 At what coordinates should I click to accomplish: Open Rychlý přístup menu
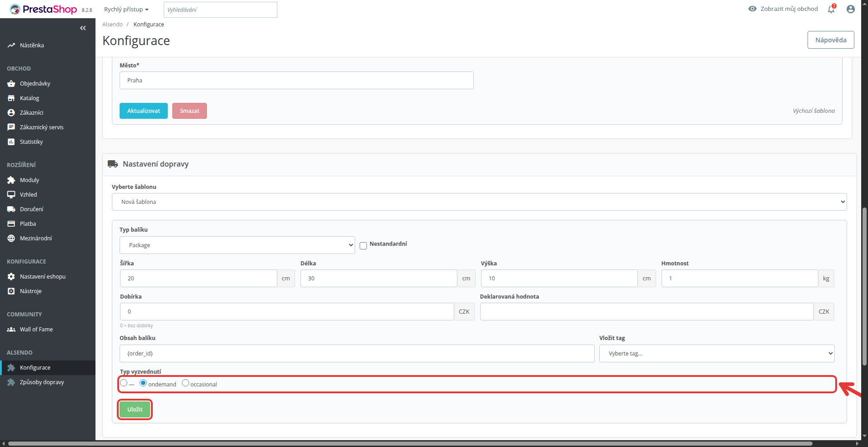tap(126, 10)
